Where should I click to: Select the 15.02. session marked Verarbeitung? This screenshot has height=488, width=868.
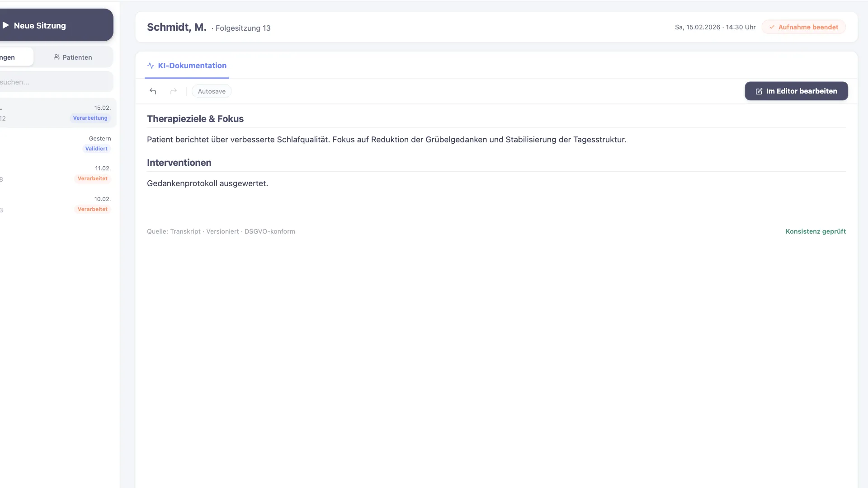tap(57, 113)
